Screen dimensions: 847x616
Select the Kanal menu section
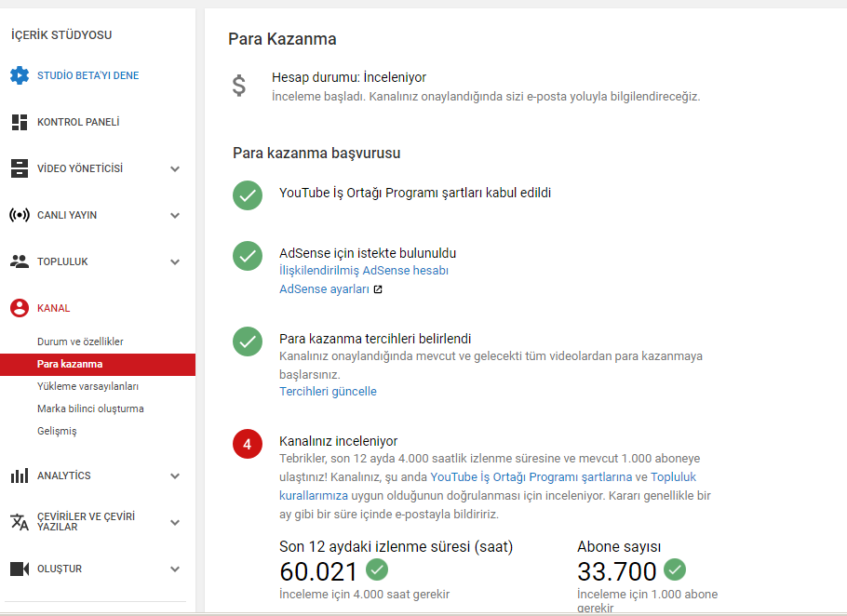[53, 308]
